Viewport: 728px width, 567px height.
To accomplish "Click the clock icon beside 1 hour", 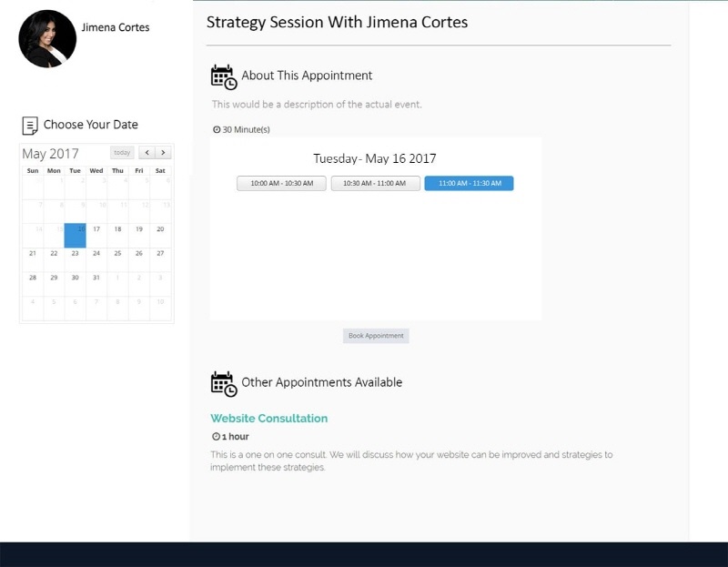I will tap(216, 437).
